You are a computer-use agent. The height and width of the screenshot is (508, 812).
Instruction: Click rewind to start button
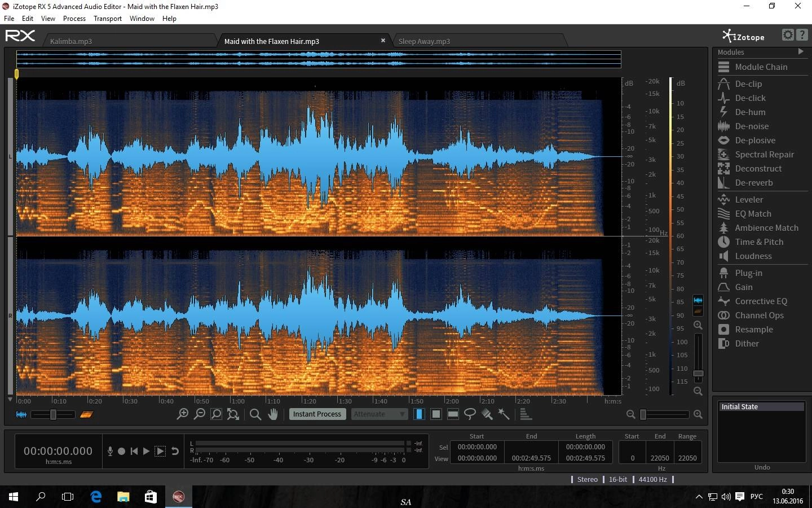click(134, 451)
